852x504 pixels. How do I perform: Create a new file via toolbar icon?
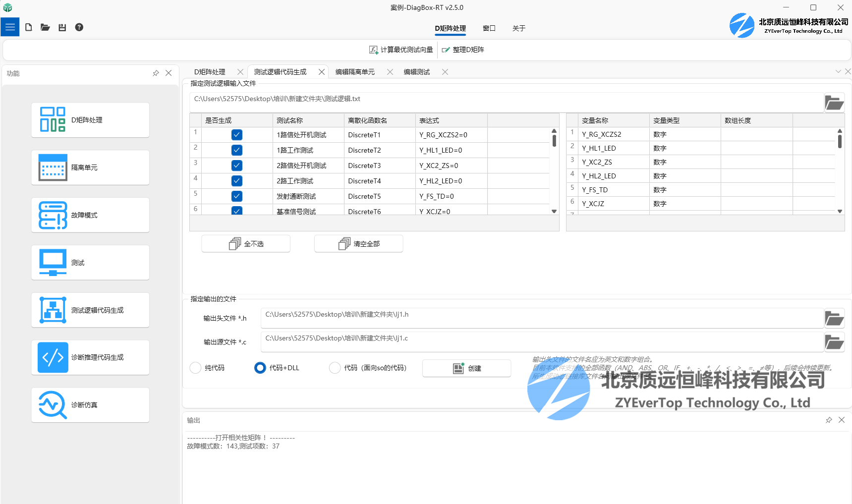pyautogui.click(x=29, y=27)
